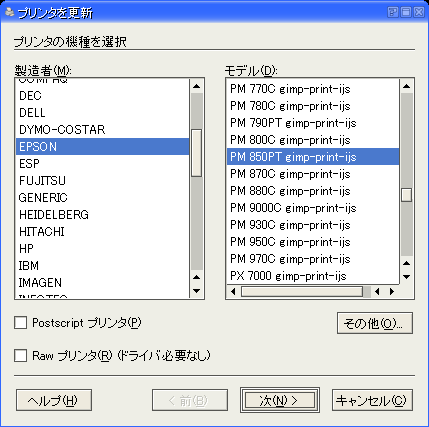The height and width of the screenshot is (427, 429).
Task: Select HP manufacturer entry
Action: [x=102, y=249]
